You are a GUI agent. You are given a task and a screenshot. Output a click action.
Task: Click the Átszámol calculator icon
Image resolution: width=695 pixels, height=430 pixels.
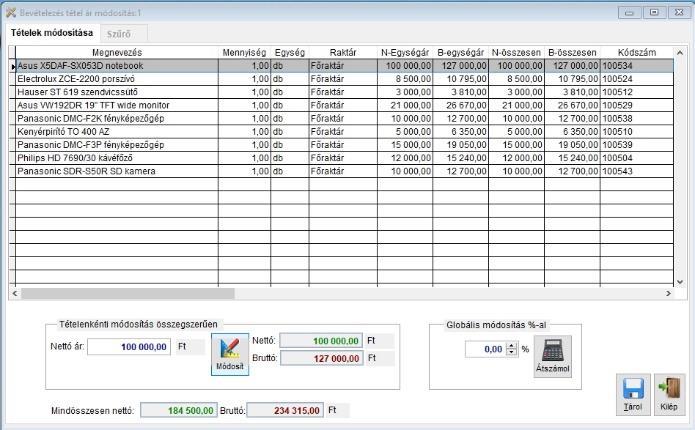pos(552,356)
